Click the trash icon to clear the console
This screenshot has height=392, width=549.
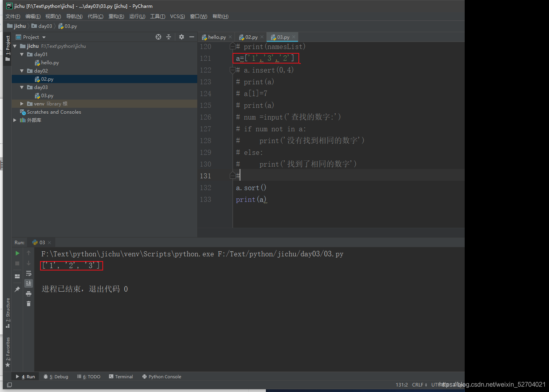click(29, 304)
